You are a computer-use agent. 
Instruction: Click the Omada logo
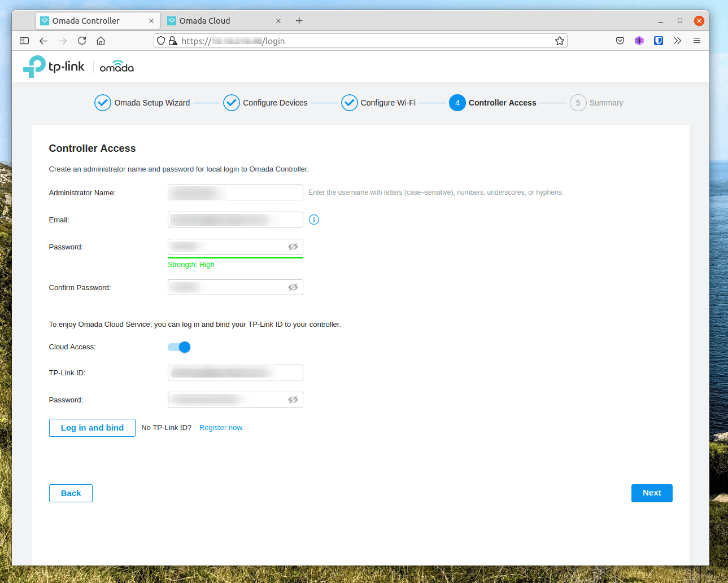(x=117, y=67)
